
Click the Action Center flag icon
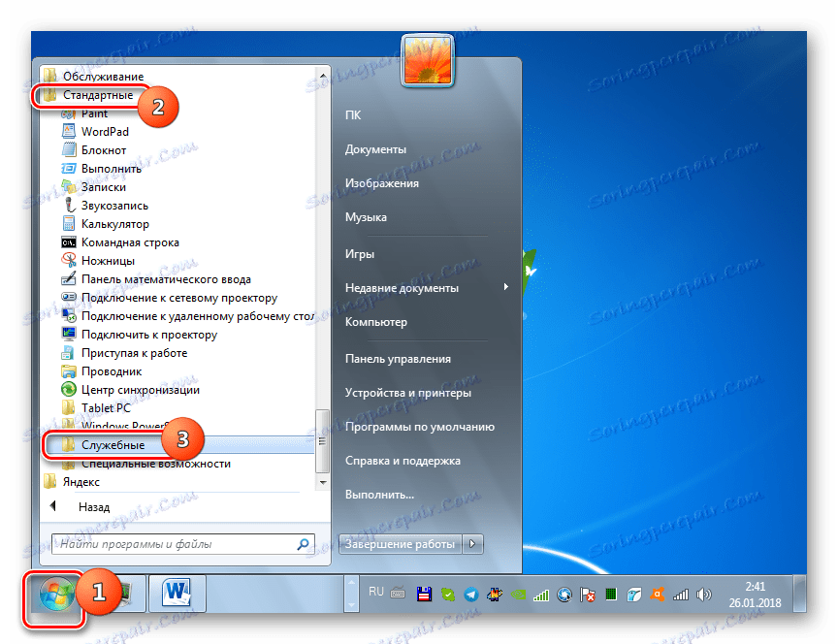point(588,595)
